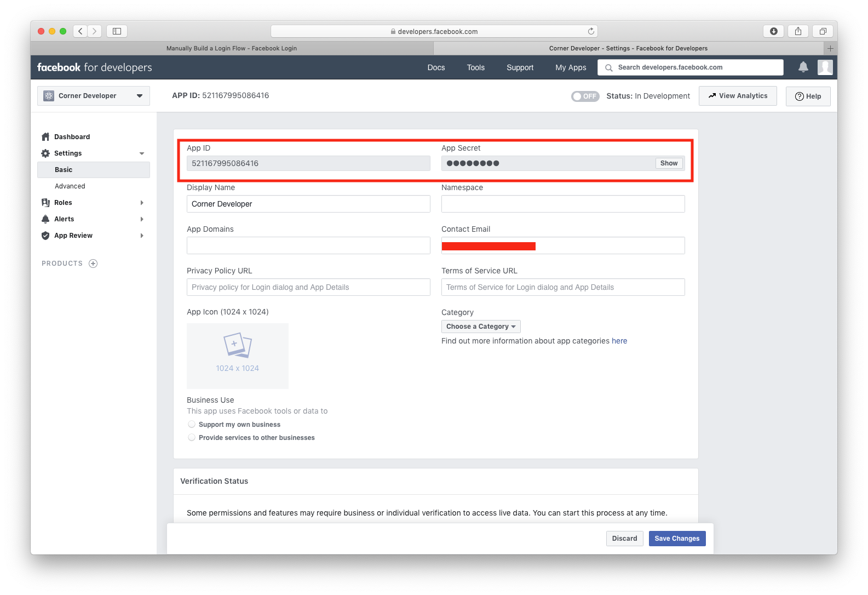Click the Roles badge icon

click(x=45, y=203)
